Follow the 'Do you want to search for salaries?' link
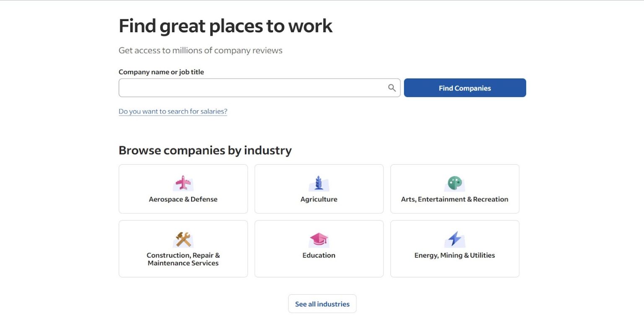 [x=173, y=111]
